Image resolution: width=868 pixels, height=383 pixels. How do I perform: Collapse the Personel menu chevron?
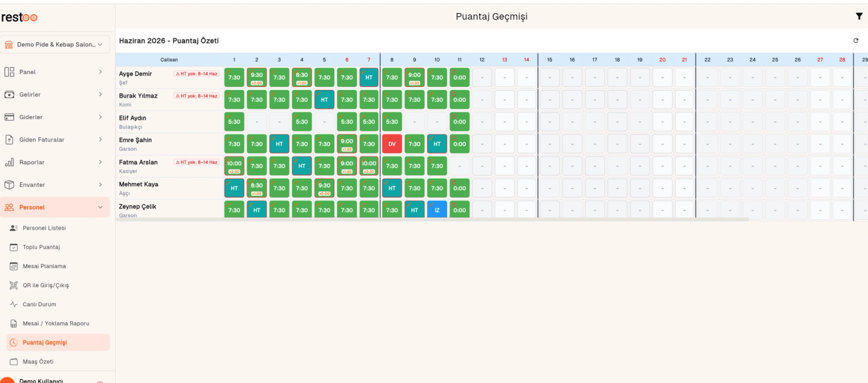(x=100, y=207)
